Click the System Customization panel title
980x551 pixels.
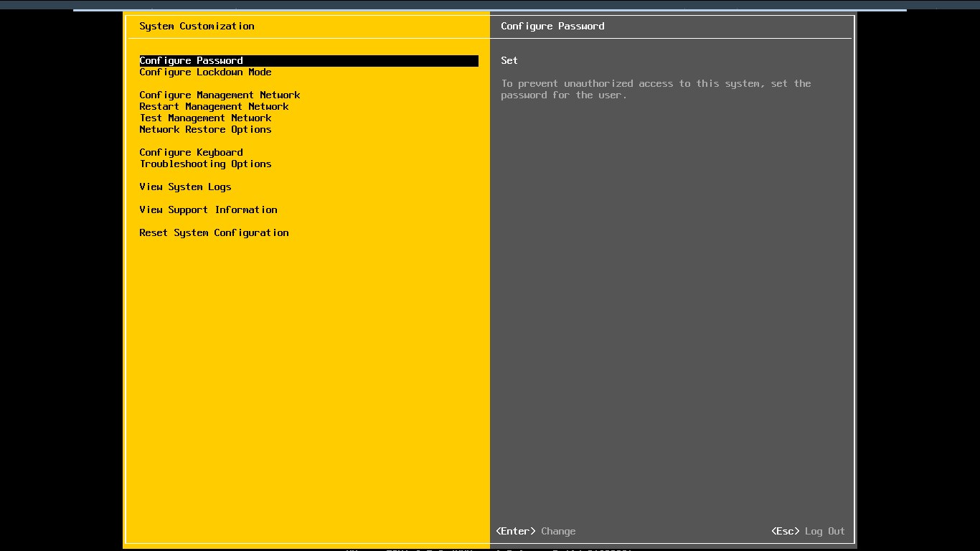click(197, 27)
